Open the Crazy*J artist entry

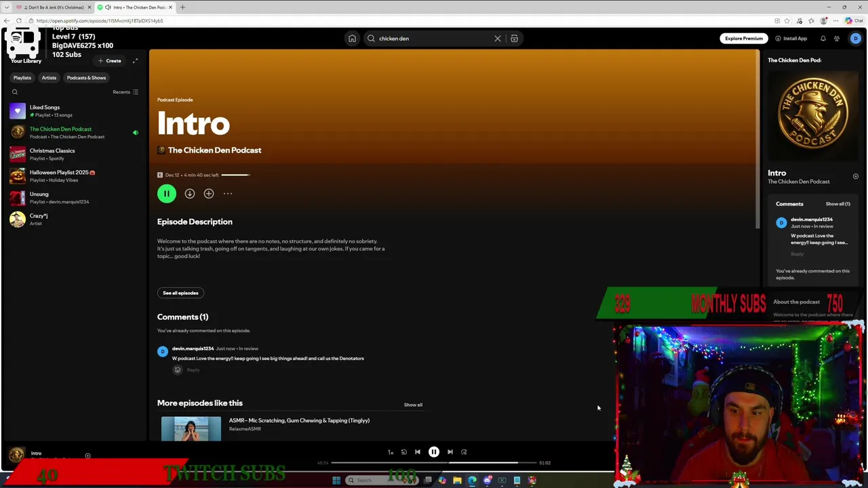click(x=75, y=219)
